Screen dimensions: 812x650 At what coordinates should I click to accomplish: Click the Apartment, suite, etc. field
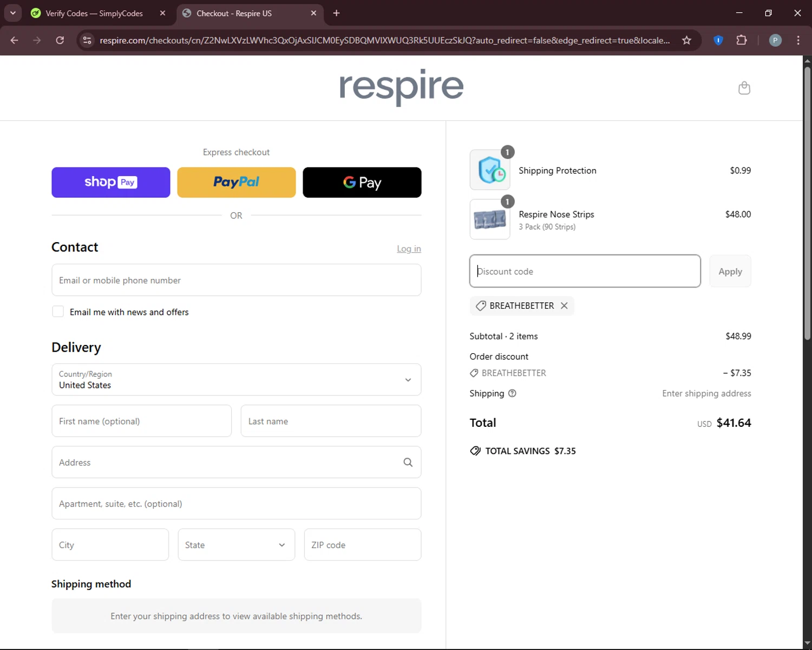[237, 504]
